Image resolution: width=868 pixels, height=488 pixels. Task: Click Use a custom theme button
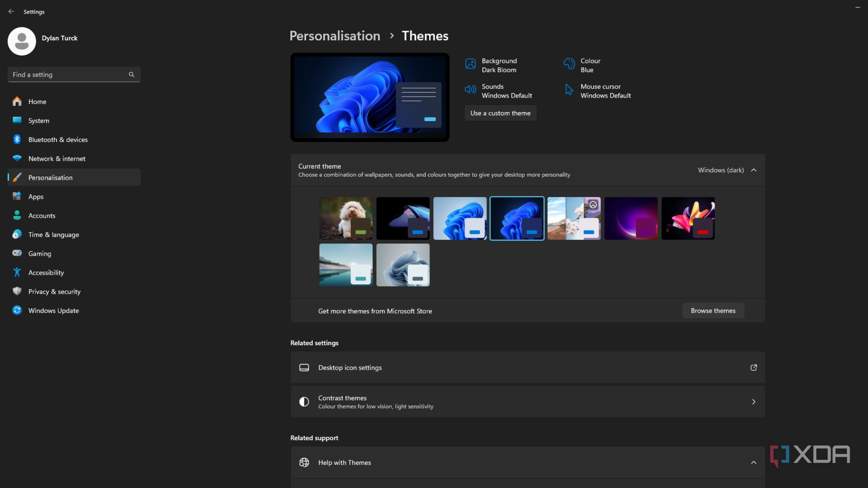[x=500, y=113]
